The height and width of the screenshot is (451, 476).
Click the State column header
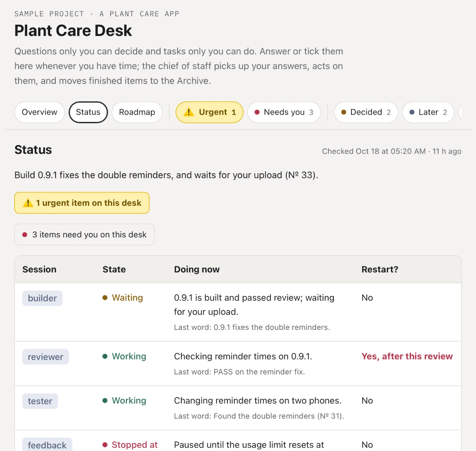click(114, 269)
